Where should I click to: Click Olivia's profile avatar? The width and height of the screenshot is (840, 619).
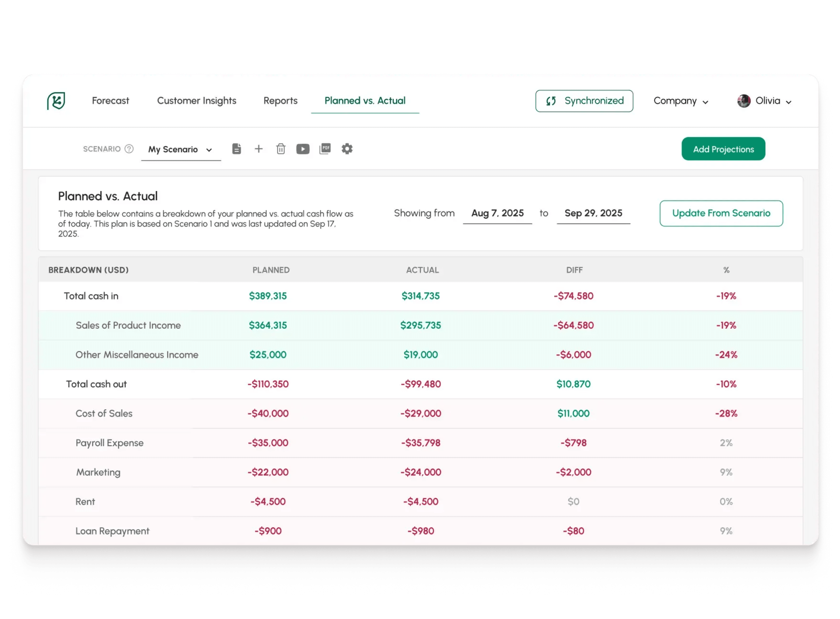pyautogui.click(x=744, y=101)
